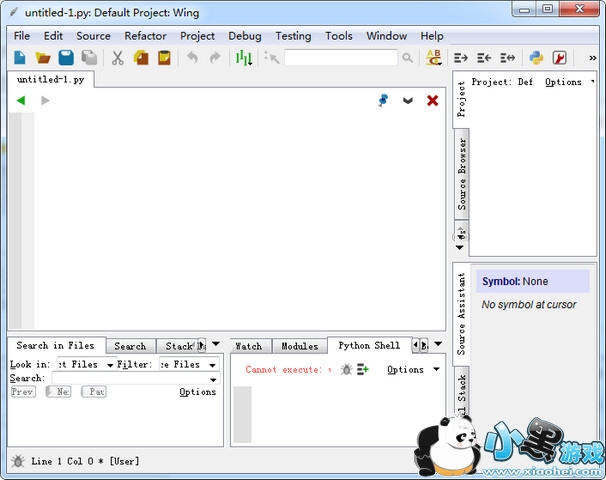606x480 pixels.
Task: Click the Next search button
Action: [58, 391]
